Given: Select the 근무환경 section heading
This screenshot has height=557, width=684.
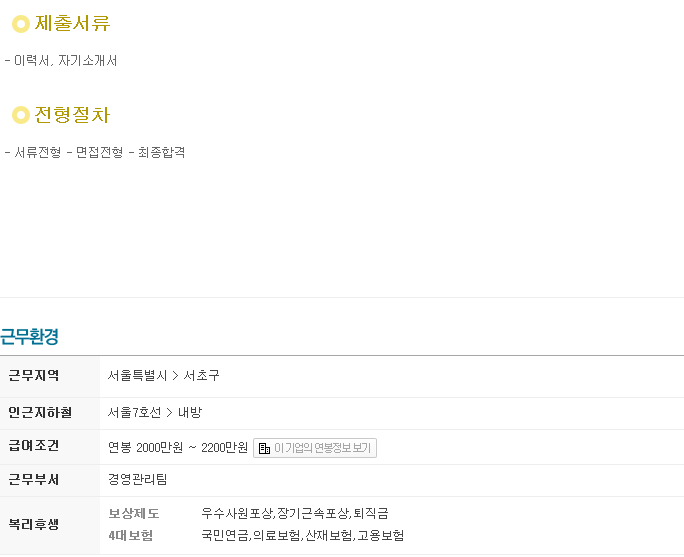Looking at the screenshot, I should point(29,336).
